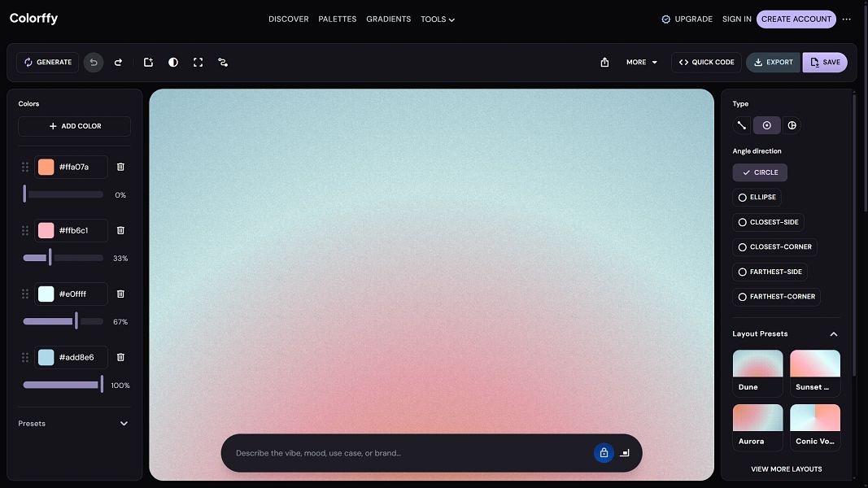Select the Circle option

click(x=760, y=172)
